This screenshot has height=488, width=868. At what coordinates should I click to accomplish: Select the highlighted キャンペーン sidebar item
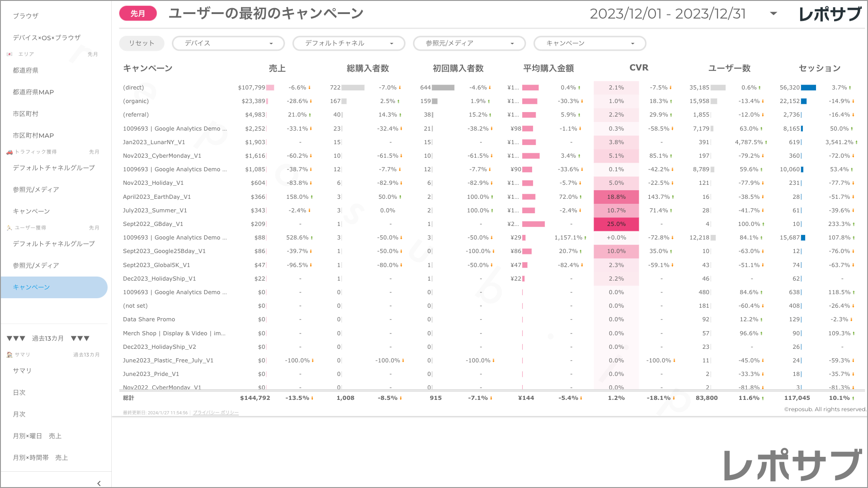point(32,287)
